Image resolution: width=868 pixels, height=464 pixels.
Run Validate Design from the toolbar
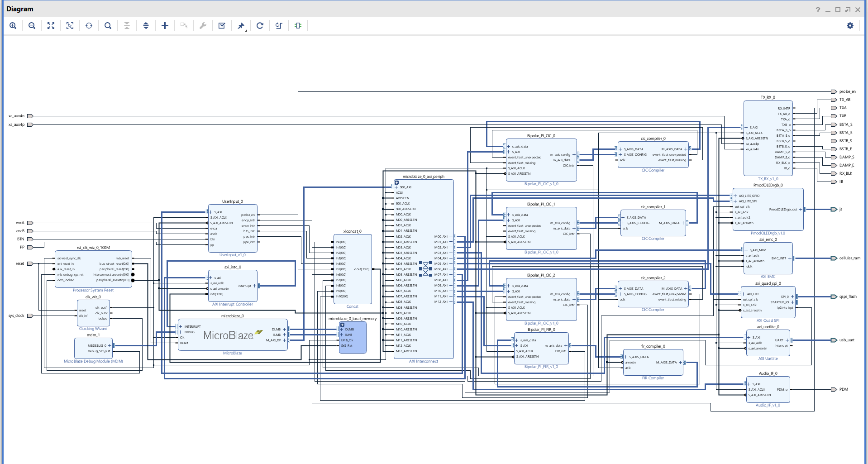tap(222, 26)
